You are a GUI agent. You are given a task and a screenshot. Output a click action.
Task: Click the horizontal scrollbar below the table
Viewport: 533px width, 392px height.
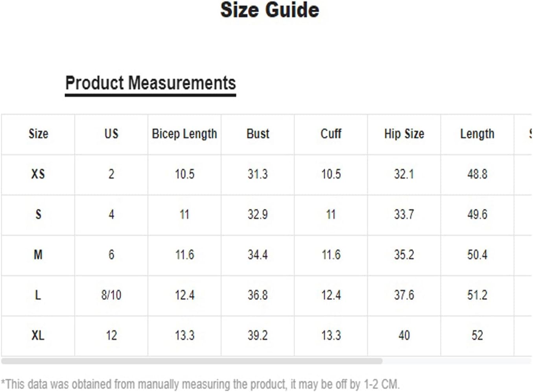click(192, 361)
